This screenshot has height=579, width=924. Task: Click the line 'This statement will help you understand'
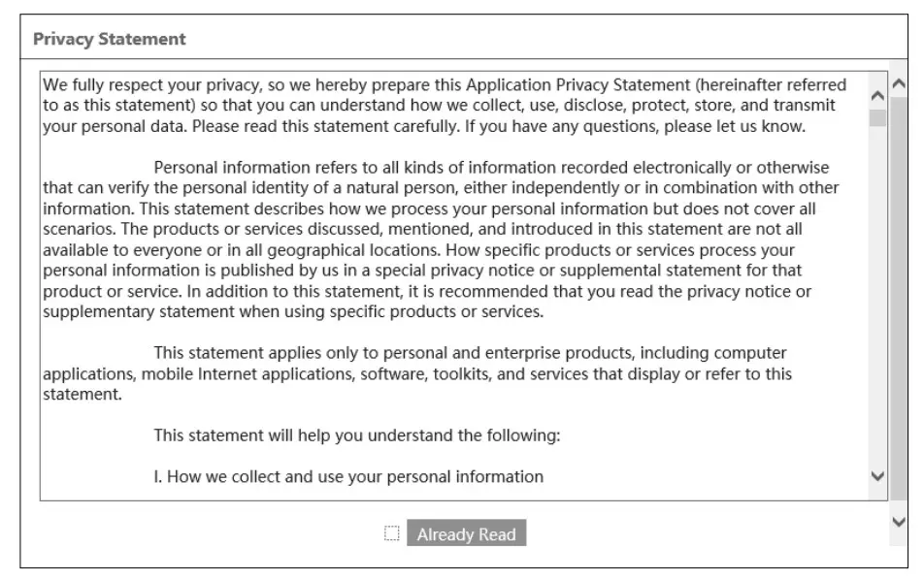pyautogui.click(x=356, y=435)
